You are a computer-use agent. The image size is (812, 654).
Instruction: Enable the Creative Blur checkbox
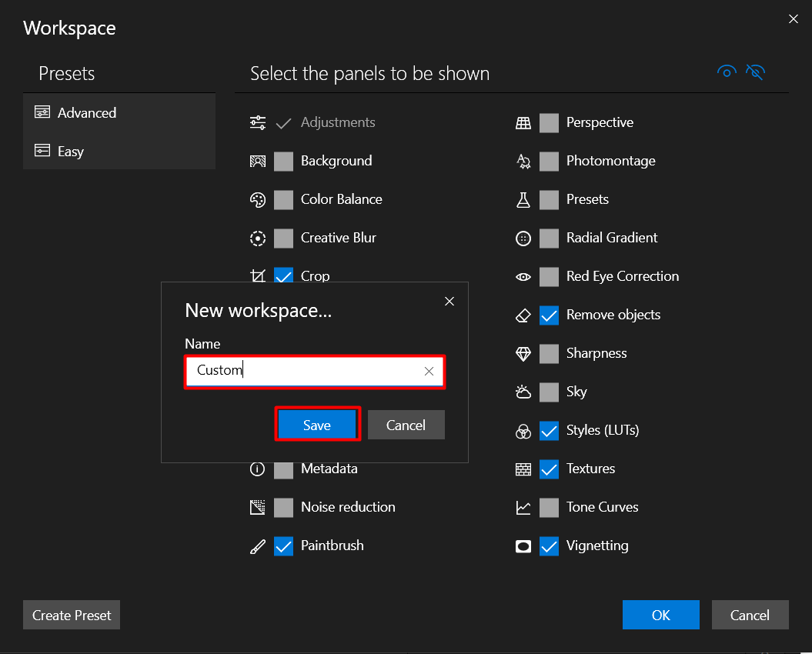click(283, 239)
